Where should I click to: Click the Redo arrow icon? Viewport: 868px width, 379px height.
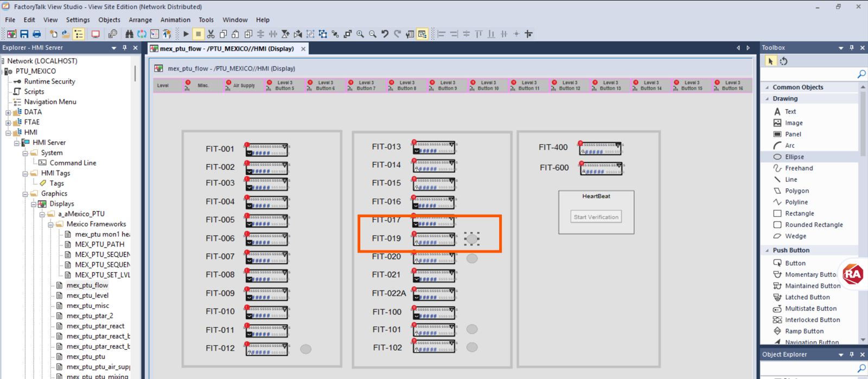pos(398,34)
